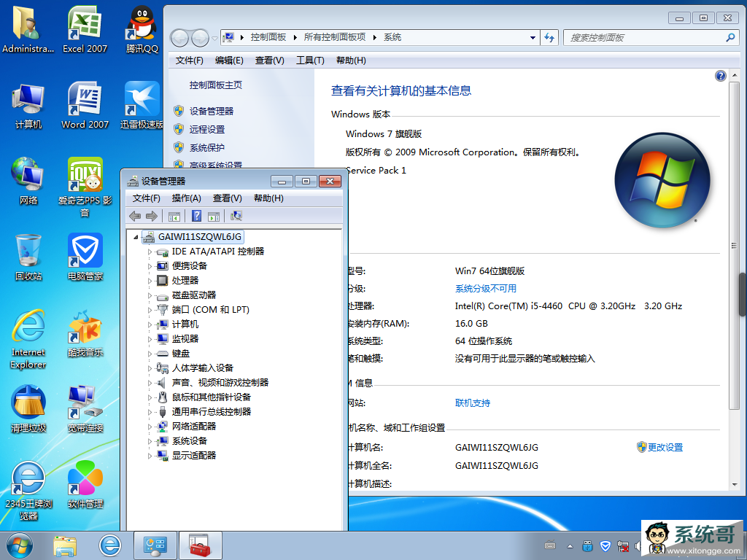747x560 pixels.
Task: Open 设备管理器 link in the left pane
Action: 211,112
